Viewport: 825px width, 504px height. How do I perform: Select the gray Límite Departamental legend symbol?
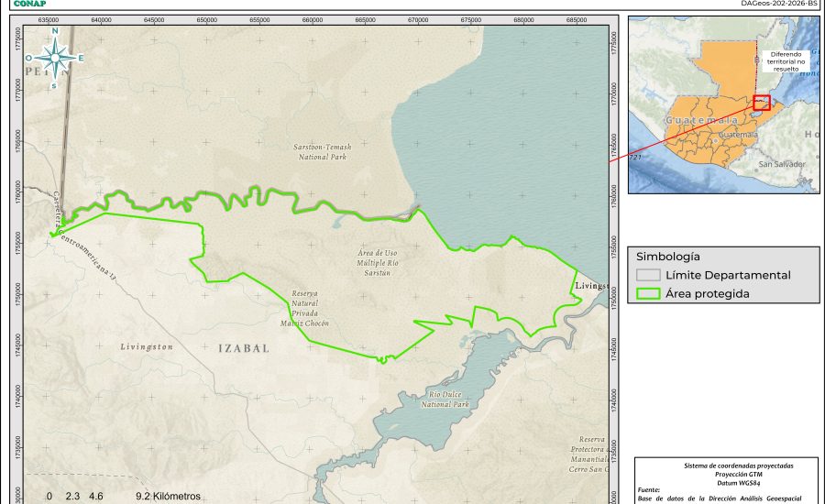648,275
